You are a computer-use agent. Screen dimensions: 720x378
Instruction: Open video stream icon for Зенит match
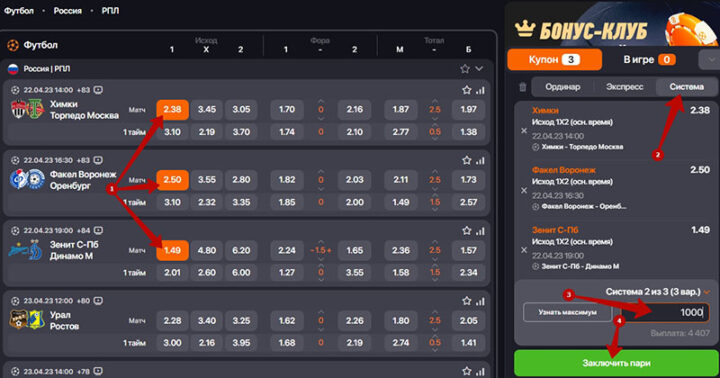point(98,230)
